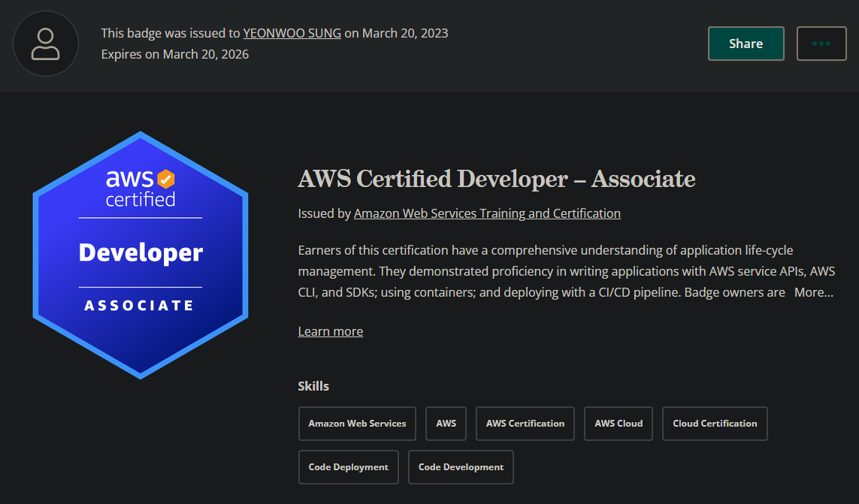This screenshot has height=504, width=859.
Task: Click the Learn more link
Action: point(331,331)
